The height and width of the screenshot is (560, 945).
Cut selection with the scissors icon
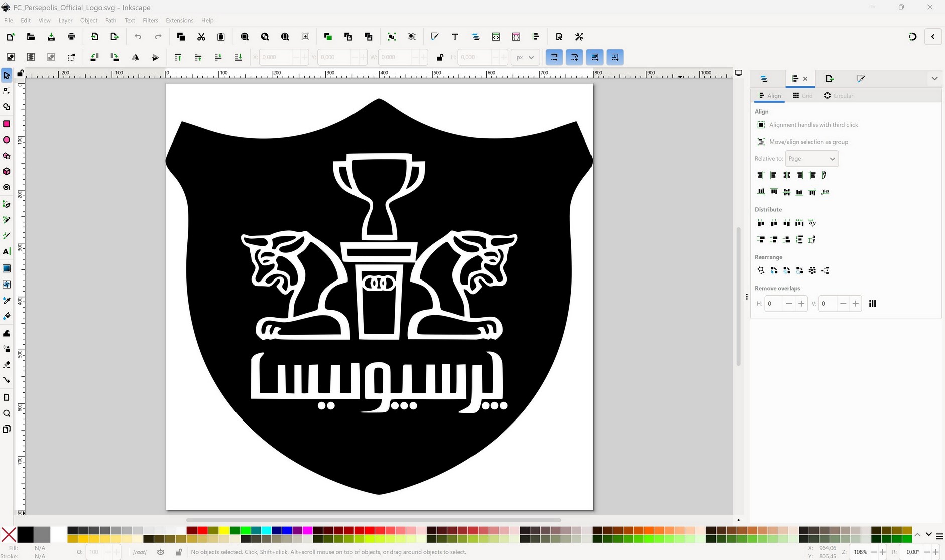click(x=201, y=37)
